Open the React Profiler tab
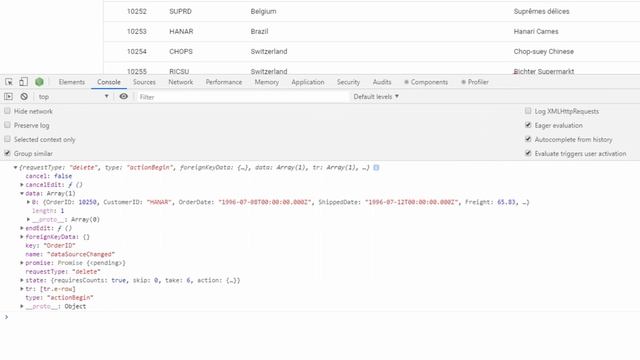 [x=475, y=82]
